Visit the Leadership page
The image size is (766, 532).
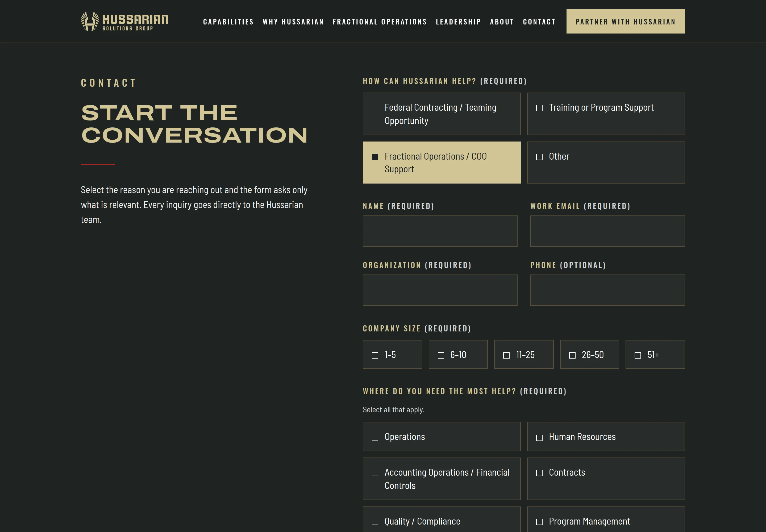pos(458,22)
